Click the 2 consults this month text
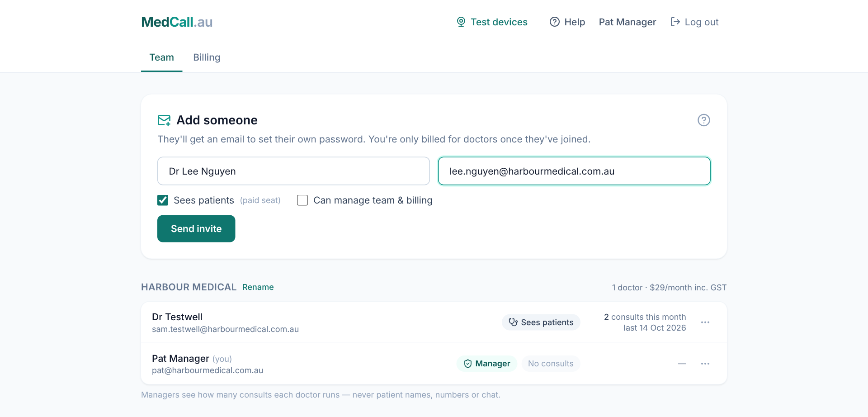Screen dimensions: 868x417 click(x=645, y=317)
